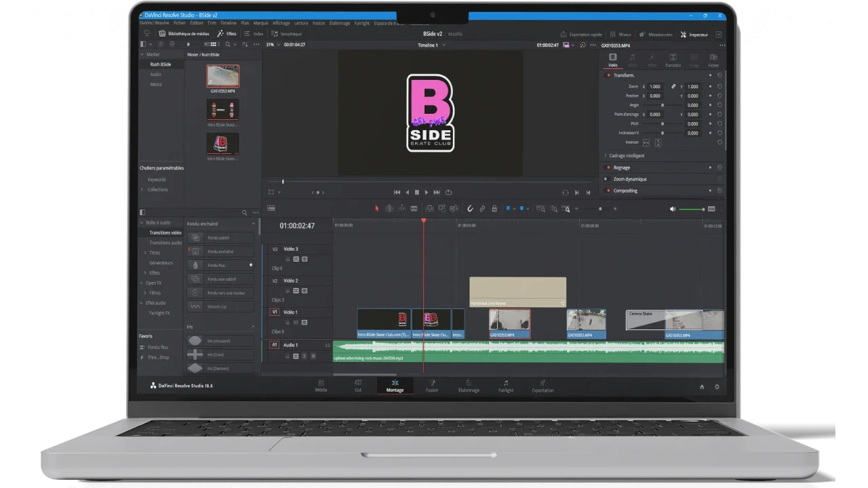Toggle the Transform section enable dot
The image size is (868, 488).
tap(608, 75)
